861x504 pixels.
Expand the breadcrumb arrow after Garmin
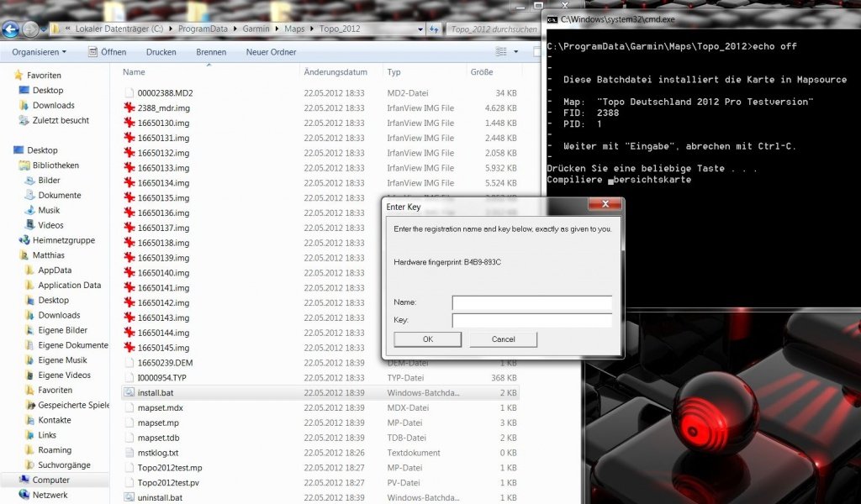click(277, 29)
